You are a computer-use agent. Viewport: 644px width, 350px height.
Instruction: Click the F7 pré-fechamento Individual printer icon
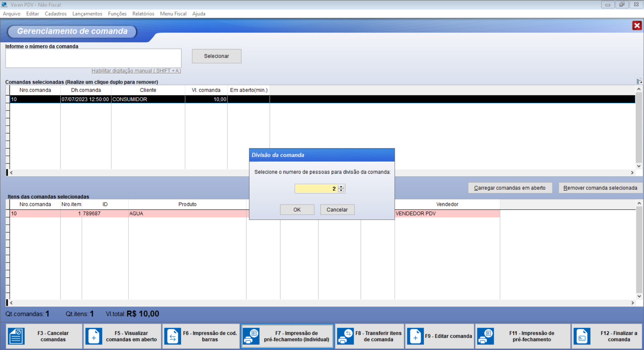pos(251,336)
